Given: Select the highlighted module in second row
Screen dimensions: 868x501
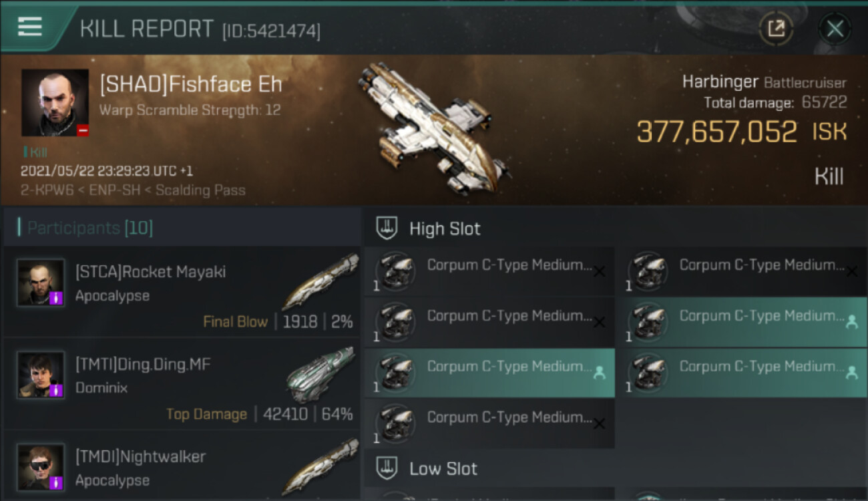Looking at the screenshot, I should click(742, 322).
